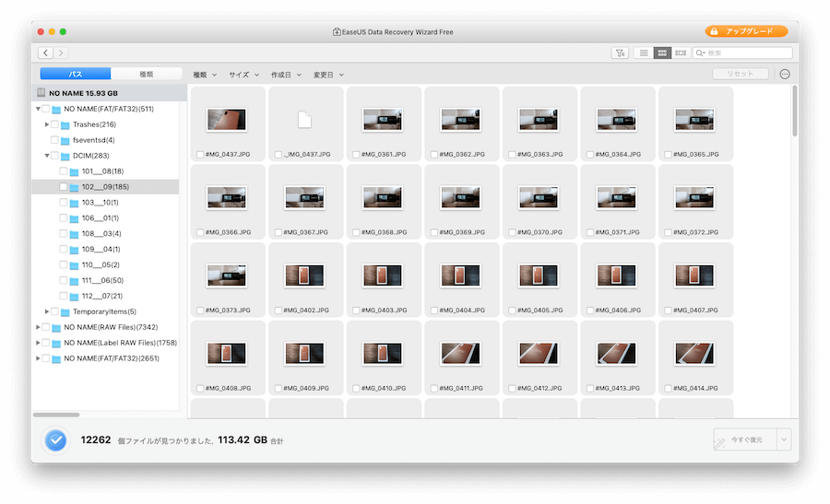Tick the checkbox for IMG_0366.JPG

[x=200, y=232]
